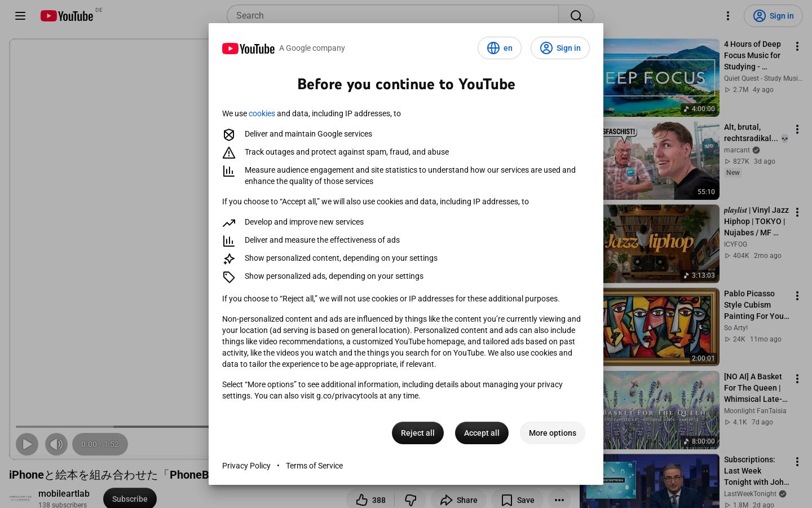812x508 pixels.
Task: Open menu for Pablo Picasso Style video
Action: click(x=797, y=296)
